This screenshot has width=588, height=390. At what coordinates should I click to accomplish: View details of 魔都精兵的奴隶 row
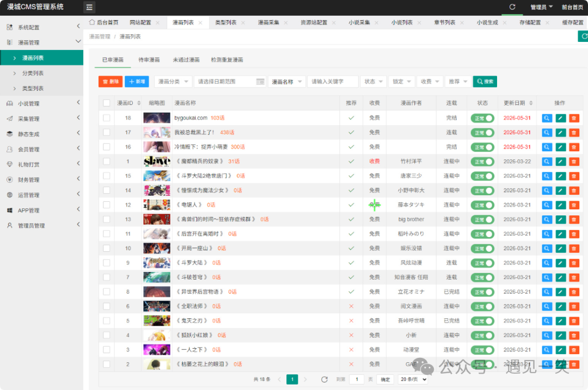(x=547, y=162)
